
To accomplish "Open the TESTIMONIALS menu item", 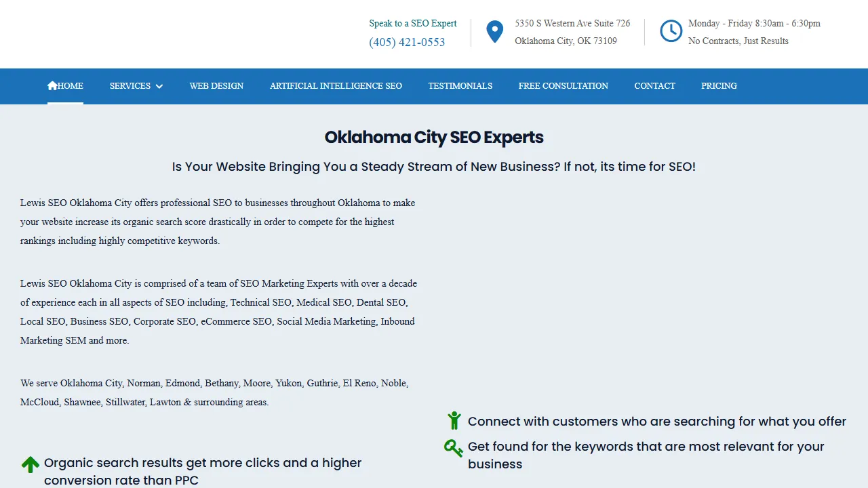I will pyautogui.click(x=460, y=86).
